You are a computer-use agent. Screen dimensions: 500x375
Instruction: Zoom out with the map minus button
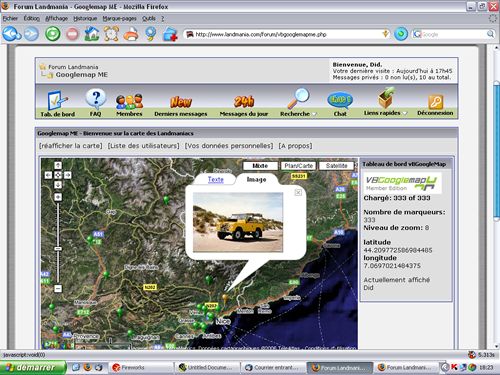[x=58, y=288]
